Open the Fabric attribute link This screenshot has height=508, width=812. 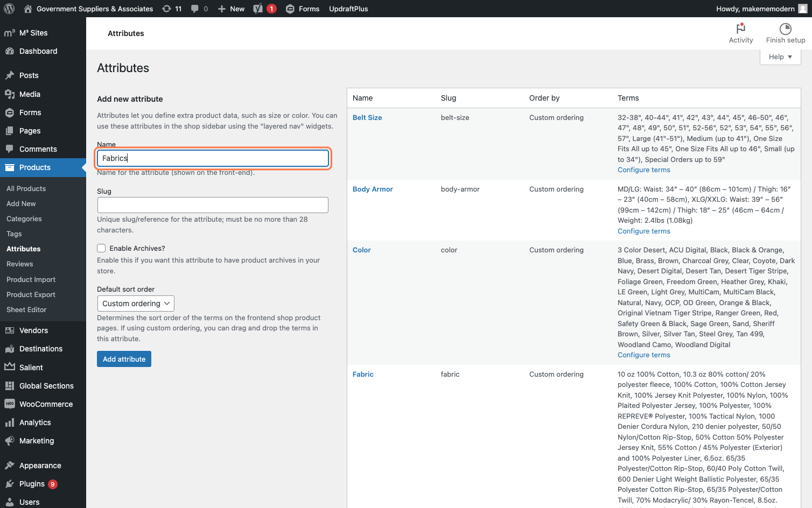[x=363, y=374]
